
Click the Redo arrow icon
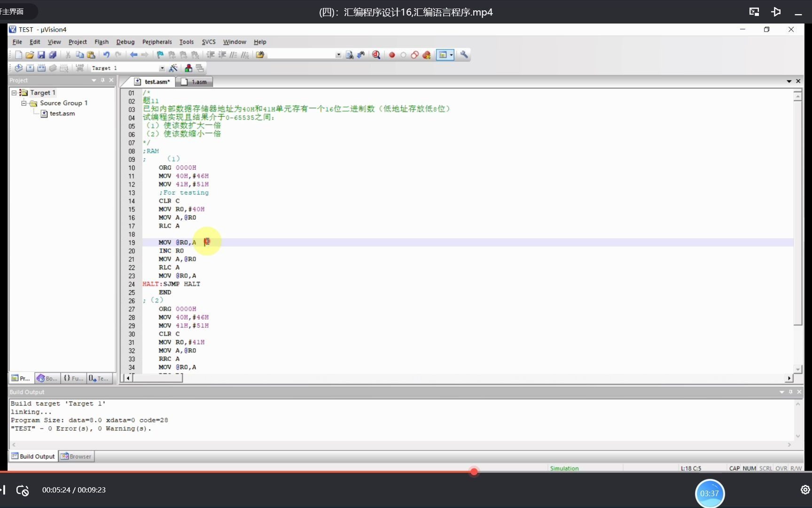[x=118, y=55]
